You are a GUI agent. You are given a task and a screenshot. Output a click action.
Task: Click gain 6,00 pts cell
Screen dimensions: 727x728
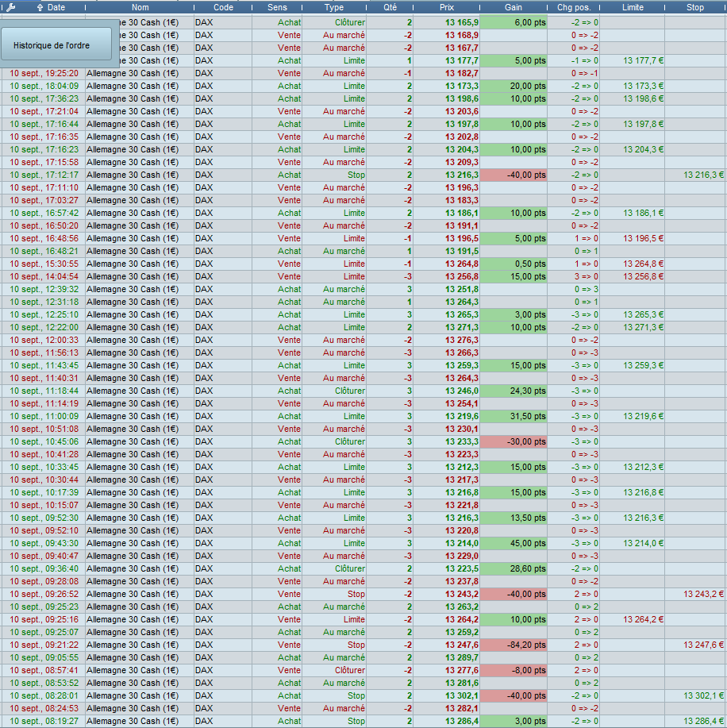514,22
